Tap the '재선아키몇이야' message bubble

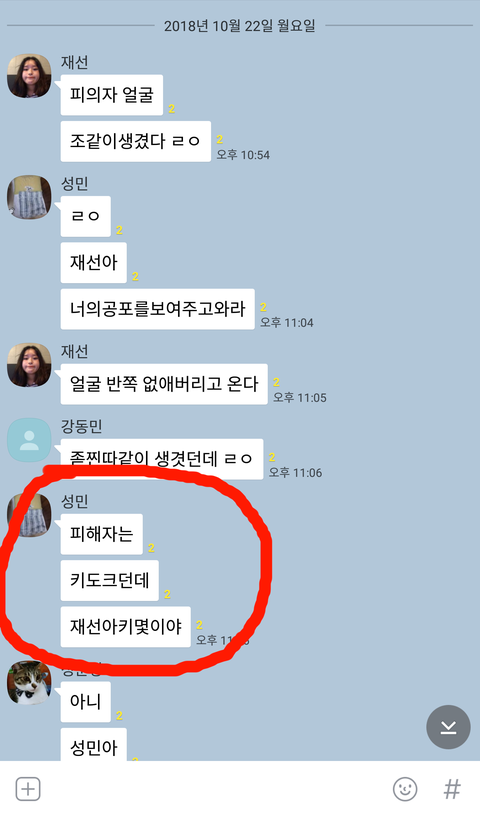pos(126,627)
